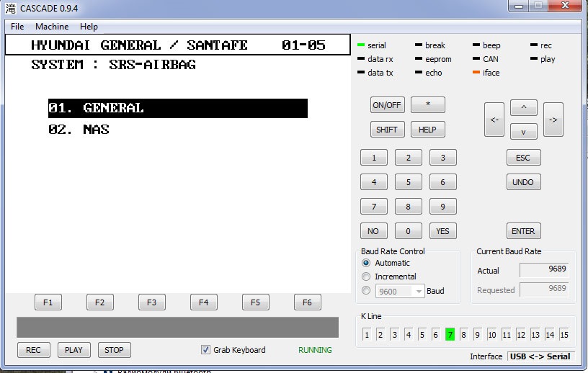Select K Line pin 3
Image resolution: width=588 pixels, height=373 pixels.
coord(394,334)
